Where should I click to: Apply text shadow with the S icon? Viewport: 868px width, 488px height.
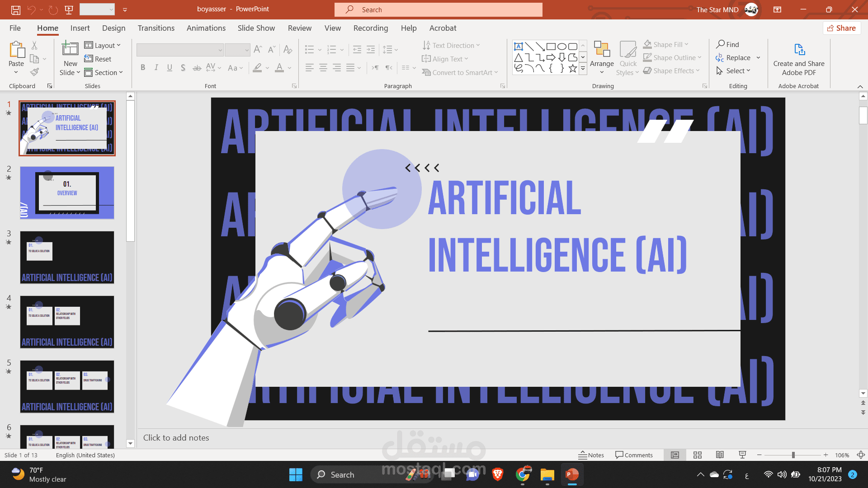tap(183, 68)
